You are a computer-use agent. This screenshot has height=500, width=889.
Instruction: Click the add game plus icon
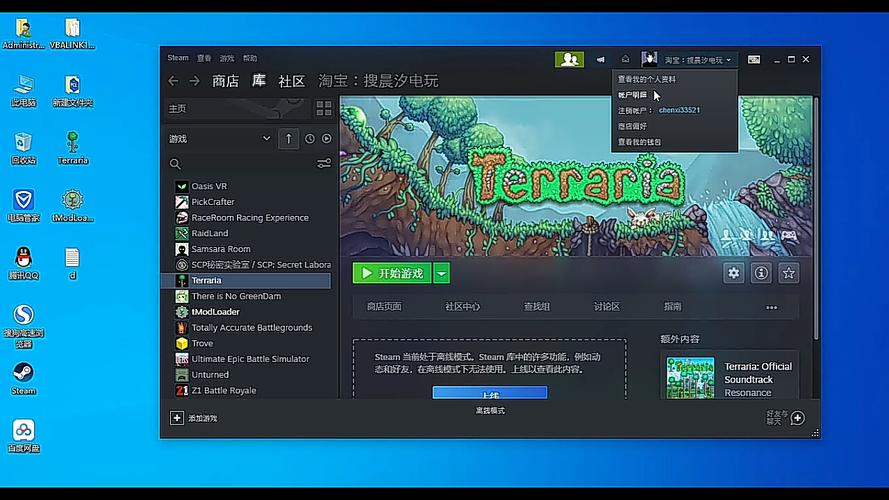point(177,418)
